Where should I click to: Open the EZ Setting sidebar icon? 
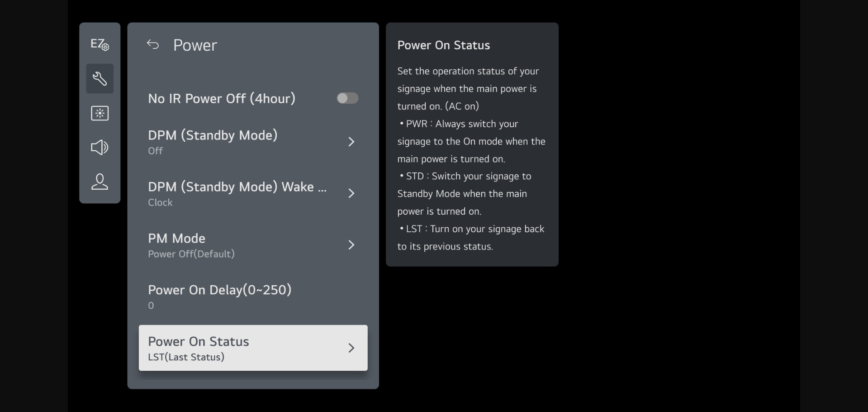pyautogui.click(x=100, y=44)
